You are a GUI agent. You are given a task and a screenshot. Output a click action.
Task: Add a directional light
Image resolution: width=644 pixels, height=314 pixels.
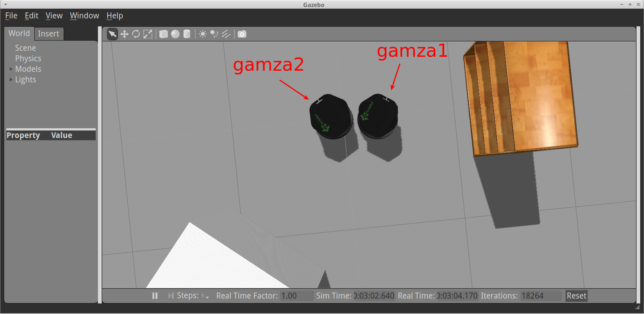pos(226,34)
